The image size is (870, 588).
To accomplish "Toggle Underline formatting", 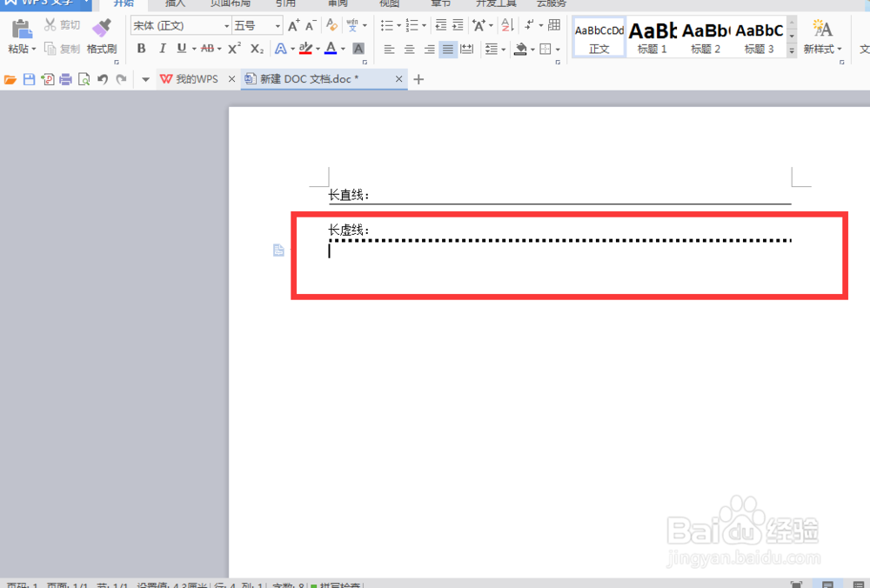I will click(x=182, y=49).
